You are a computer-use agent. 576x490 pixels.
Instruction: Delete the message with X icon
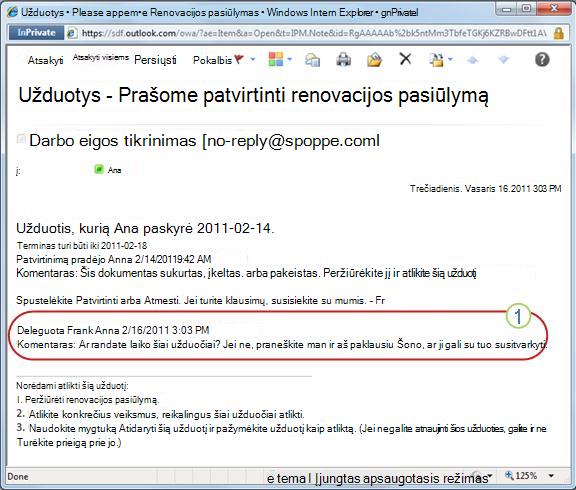coord(405,59)
